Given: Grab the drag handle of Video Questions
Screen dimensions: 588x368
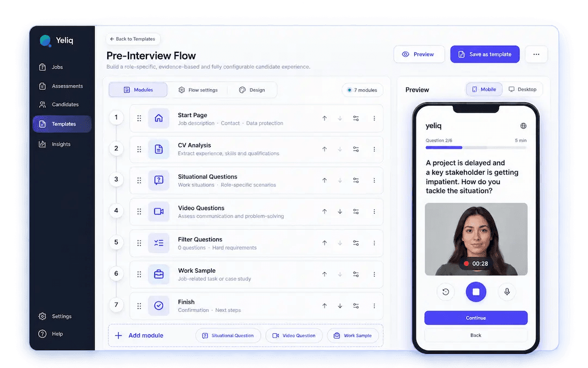Looking at the screenshot, I should click(x=139, y=212).
